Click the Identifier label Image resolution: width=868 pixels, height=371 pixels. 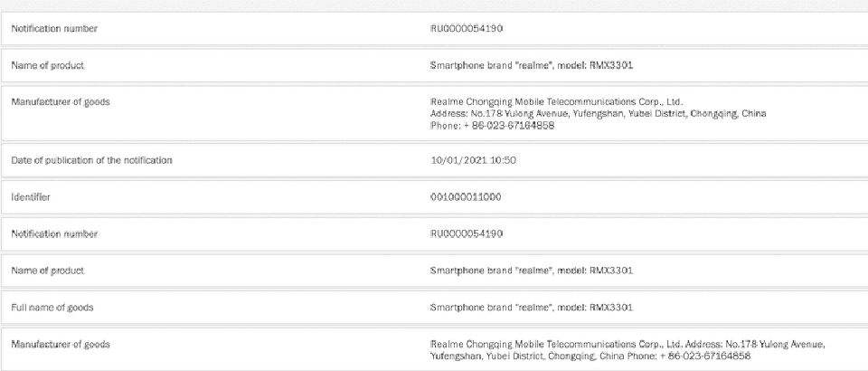(x=31, y=197)
